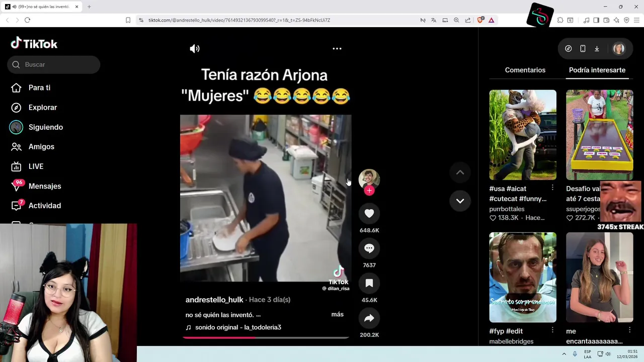Reload the page in browser
Viewport: 644px width, 362px height.
pyautogui.click(x=27, y=20)
